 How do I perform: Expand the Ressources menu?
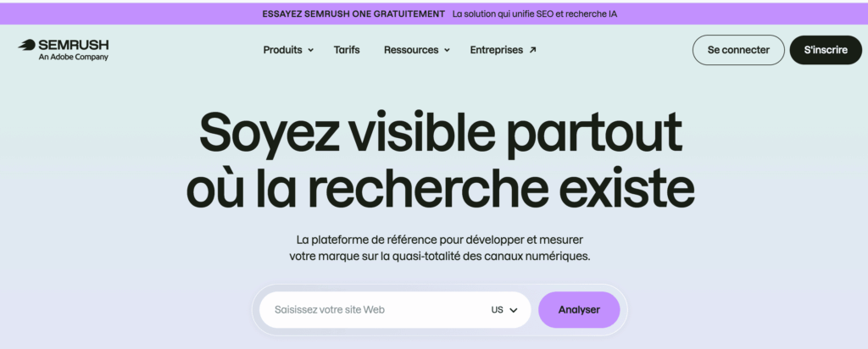click(x=417, y=50)
